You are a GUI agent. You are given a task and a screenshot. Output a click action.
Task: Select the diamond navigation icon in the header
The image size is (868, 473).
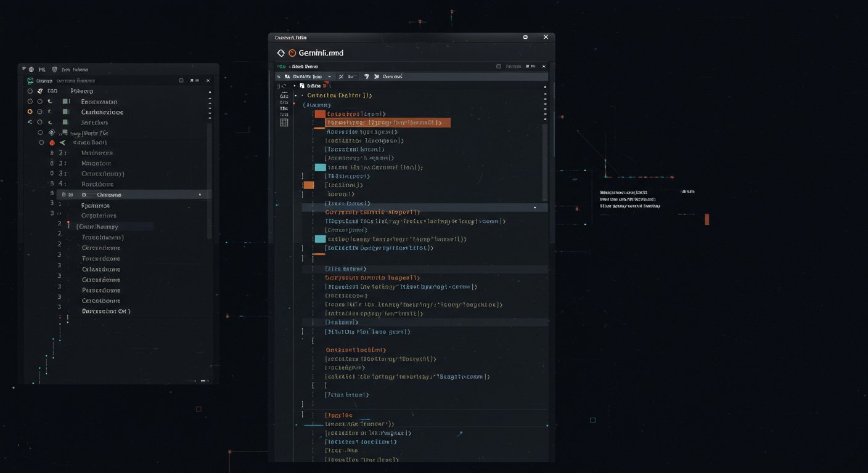pyautogui.click(x=280, y=53)
